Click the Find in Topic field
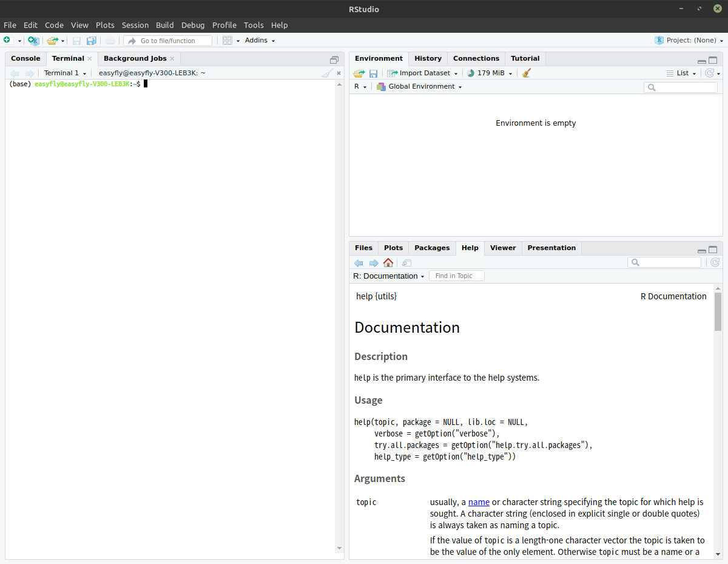Image resolution: width=728 pixels, height=564 pixels. pyautogui.click(x=457, y=276)
